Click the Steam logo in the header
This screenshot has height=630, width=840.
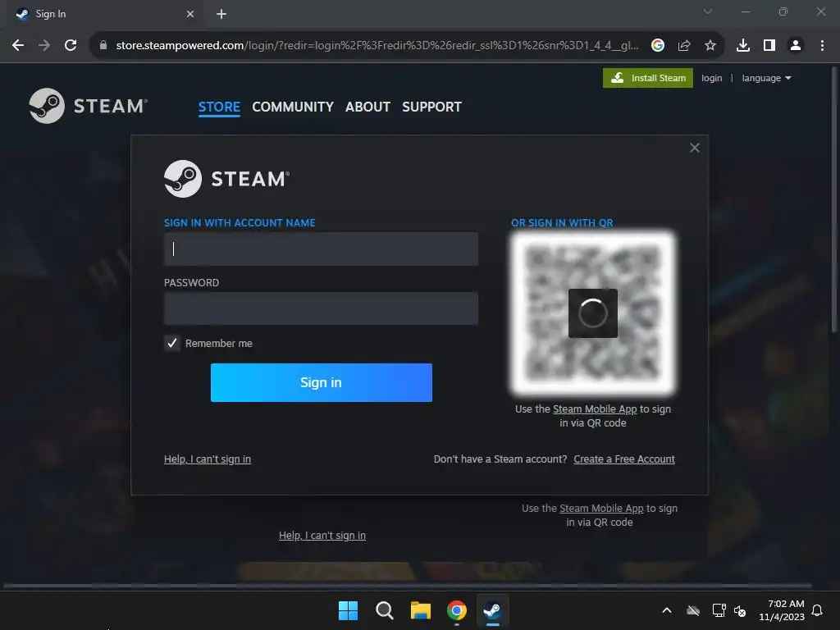tap(89, 106)
